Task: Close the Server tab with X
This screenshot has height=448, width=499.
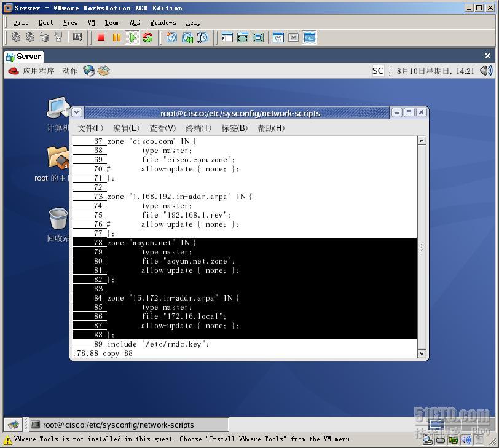Action: pyautogui.click(x=487, y=56)
